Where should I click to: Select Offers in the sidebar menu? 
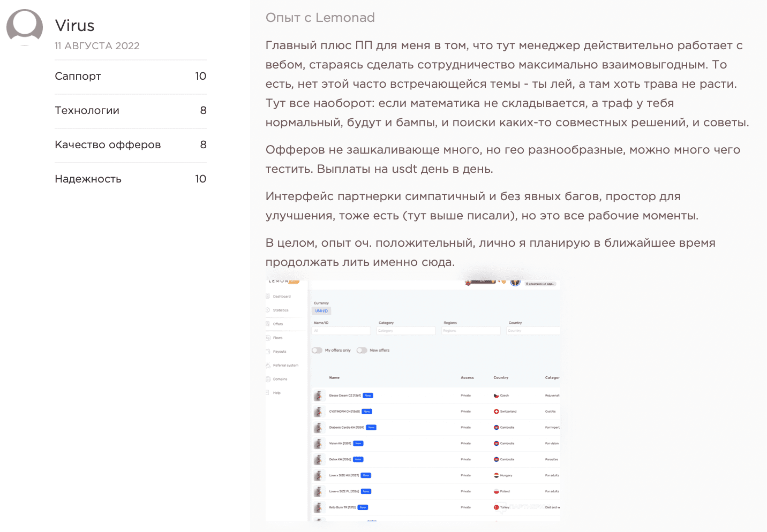277,324
